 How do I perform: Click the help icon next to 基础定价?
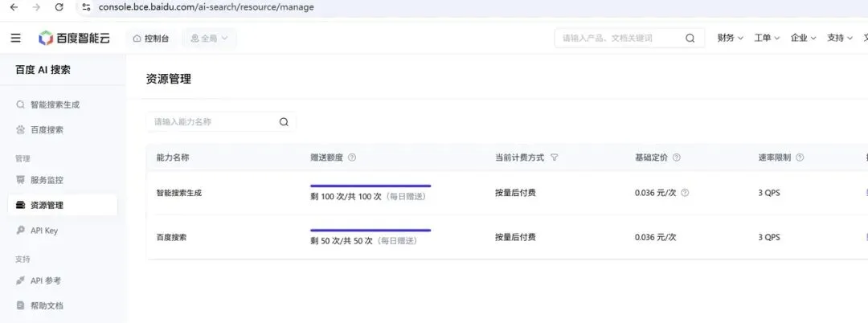(677, 157)
